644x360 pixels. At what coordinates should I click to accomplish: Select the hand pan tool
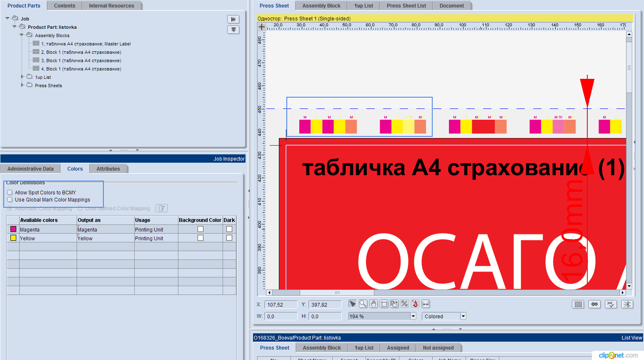373,304
